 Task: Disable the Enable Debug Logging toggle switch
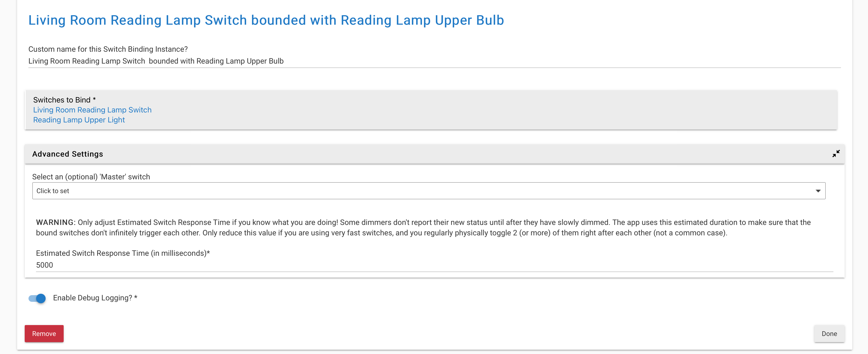pyautogui.click(x=37, y=298)
